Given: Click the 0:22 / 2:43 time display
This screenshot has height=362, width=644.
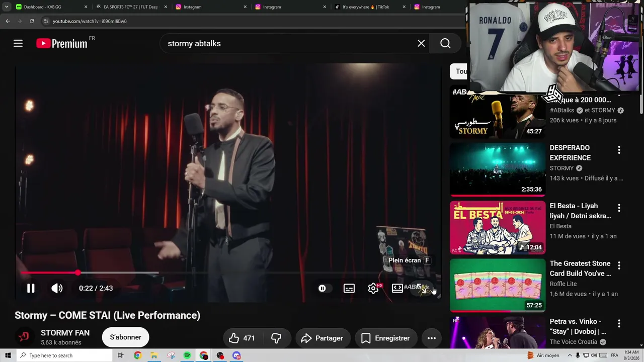Looking at the screenshot, I should pos(96,288).
